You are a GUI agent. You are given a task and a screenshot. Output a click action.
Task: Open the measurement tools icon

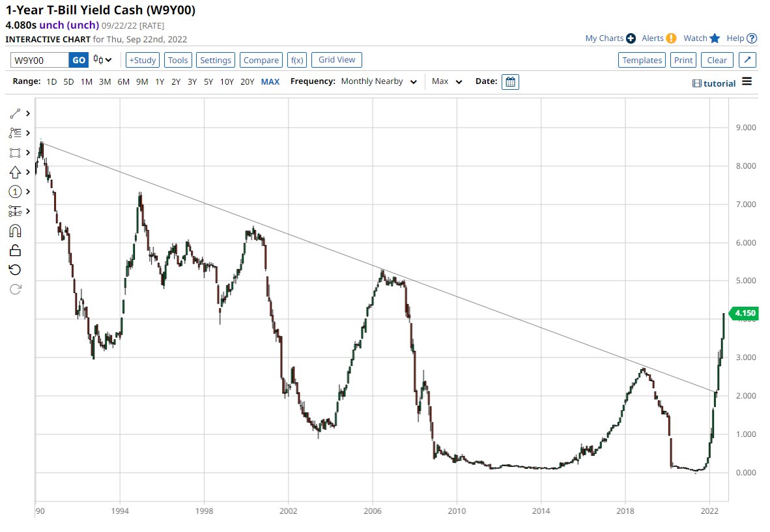tap(15, 211)
